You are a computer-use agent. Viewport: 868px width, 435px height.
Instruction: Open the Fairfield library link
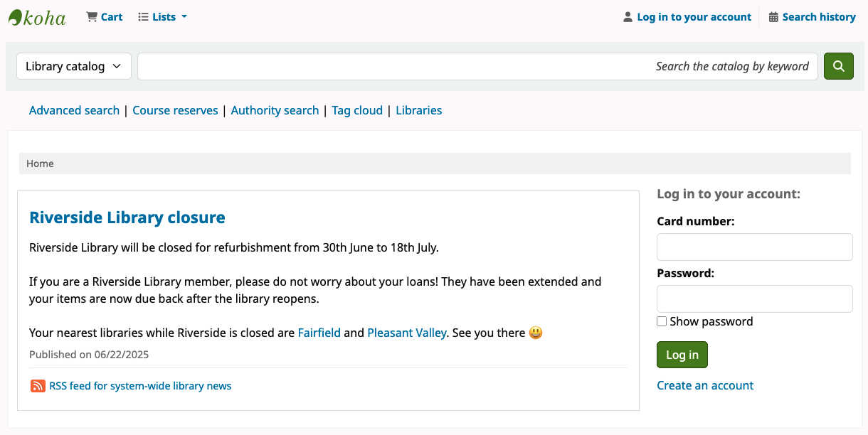click(x=319, y=332)
